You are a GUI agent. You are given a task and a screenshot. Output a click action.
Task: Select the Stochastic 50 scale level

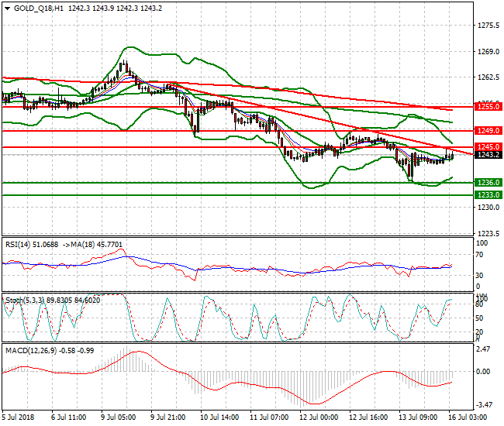pyautogui.click(x=479, y=318)
